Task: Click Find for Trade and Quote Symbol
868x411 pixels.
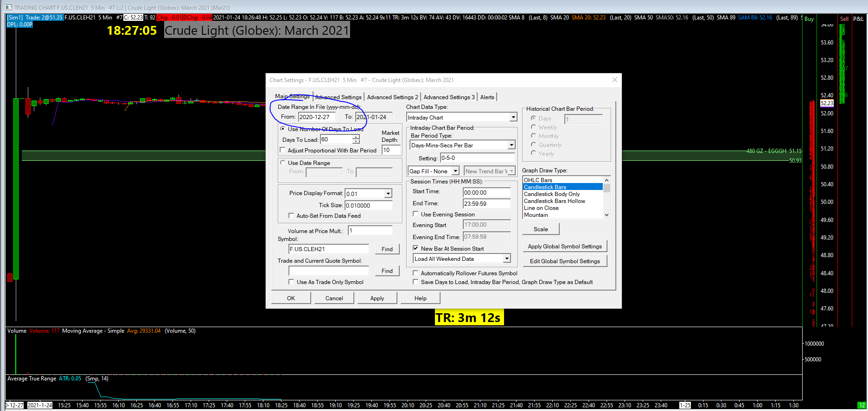Action: 387,271
